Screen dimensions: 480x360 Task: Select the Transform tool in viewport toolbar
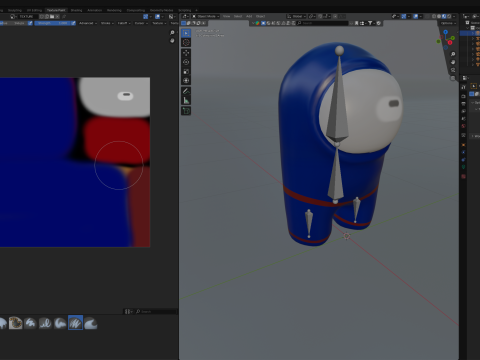click(x=186, y=81)
